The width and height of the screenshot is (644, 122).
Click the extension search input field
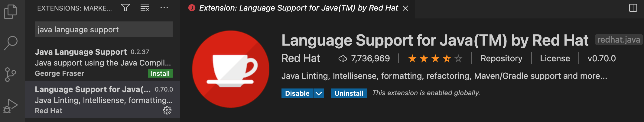tap(103, 30)
